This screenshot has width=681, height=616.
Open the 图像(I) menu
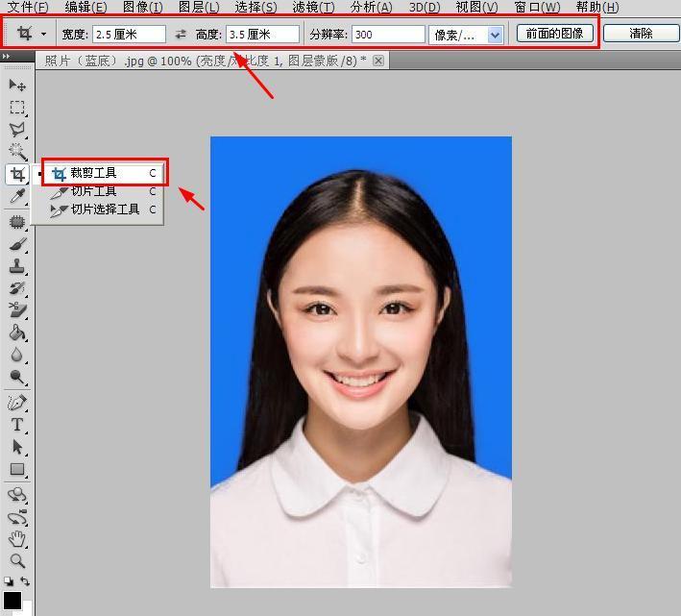143,7
